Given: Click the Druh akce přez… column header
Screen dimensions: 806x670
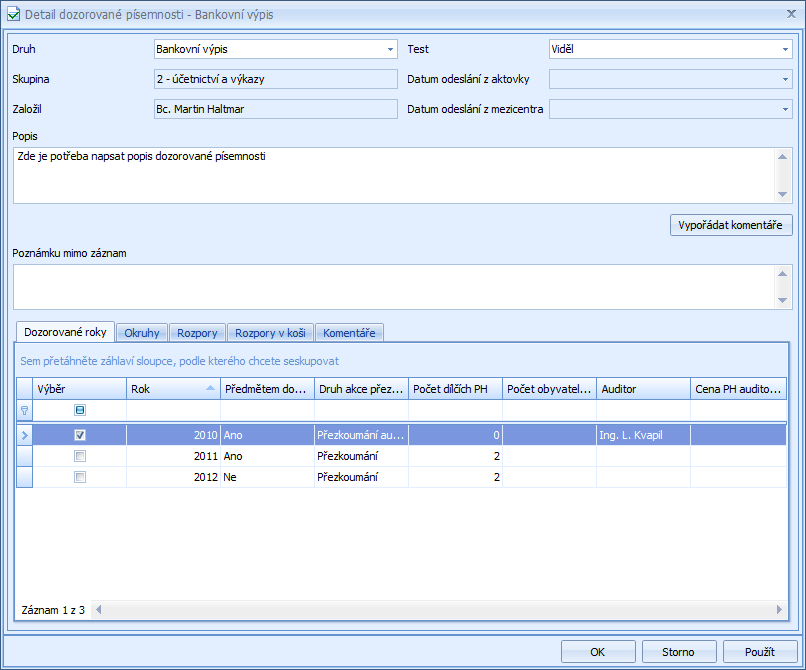Looking at the screenshot, I should (361, 389).
